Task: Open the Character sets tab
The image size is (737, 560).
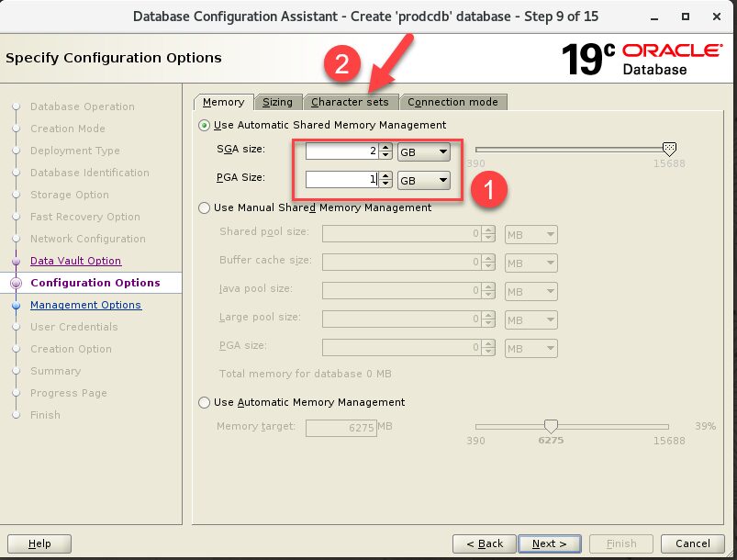Action: [x=351, y=102]
